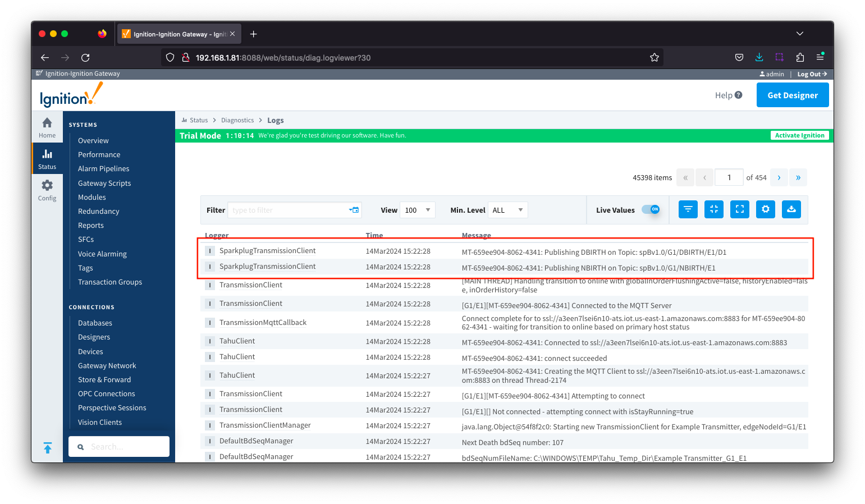Open the Min. Level dropdown

coord(507,210)
